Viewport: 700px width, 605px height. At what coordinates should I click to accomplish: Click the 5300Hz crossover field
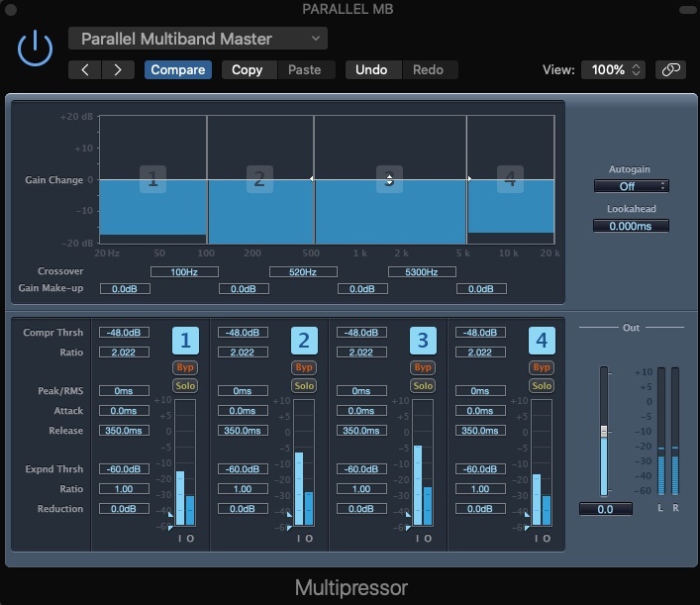pos(422,272)
